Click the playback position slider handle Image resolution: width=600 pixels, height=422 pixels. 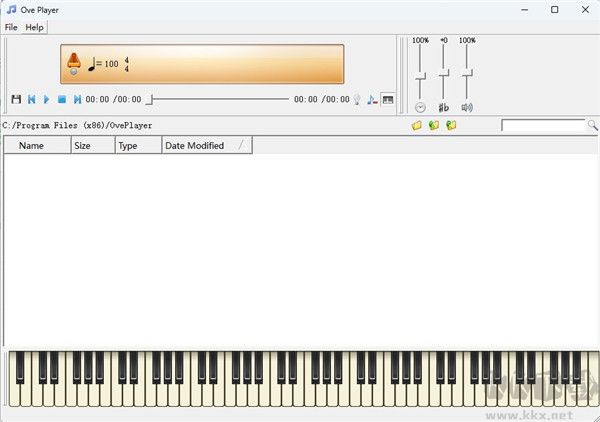[x=150, y=99]
